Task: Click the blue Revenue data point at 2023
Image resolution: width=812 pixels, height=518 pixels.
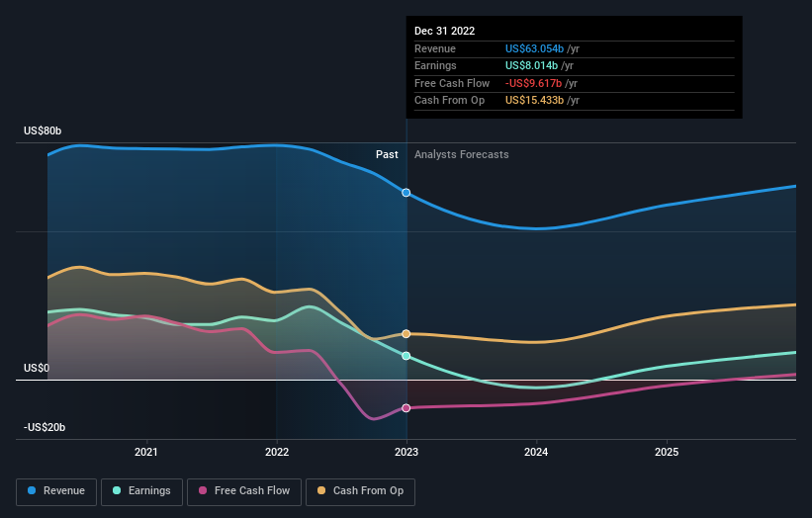Action: 406,193
